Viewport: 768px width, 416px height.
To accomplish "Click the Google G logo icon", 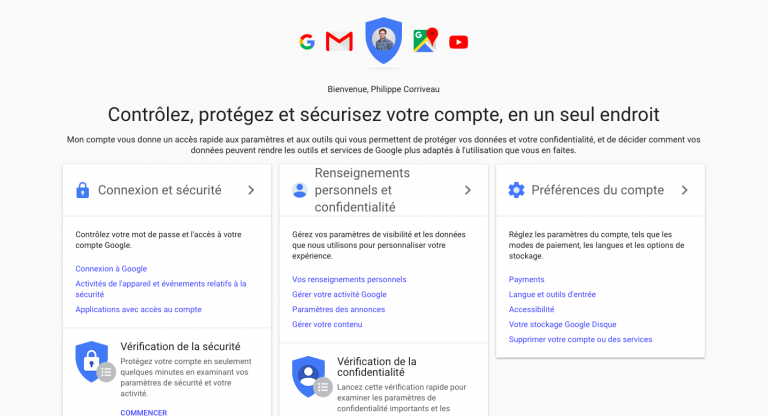I will pos(307,42).
